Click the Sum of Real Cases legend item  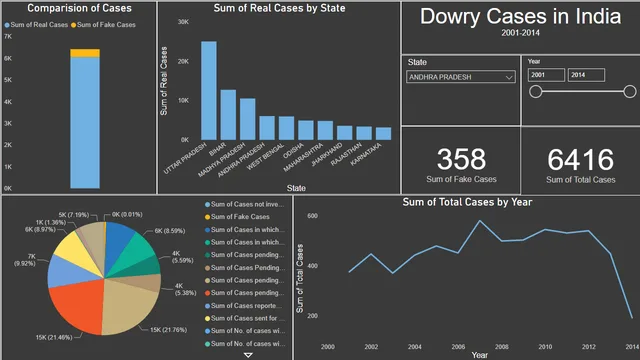coord(36,25)
